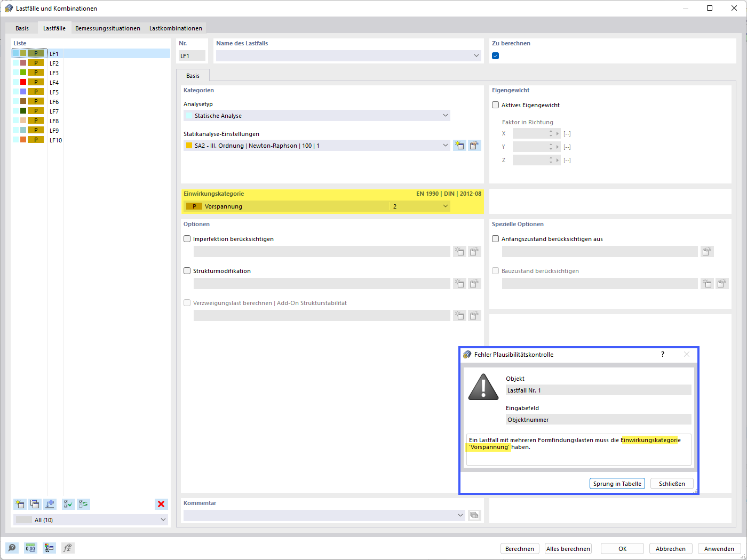Screen dimensions: 747x560
Task: Edit static analysis settings icon
Action: point(474,145)
